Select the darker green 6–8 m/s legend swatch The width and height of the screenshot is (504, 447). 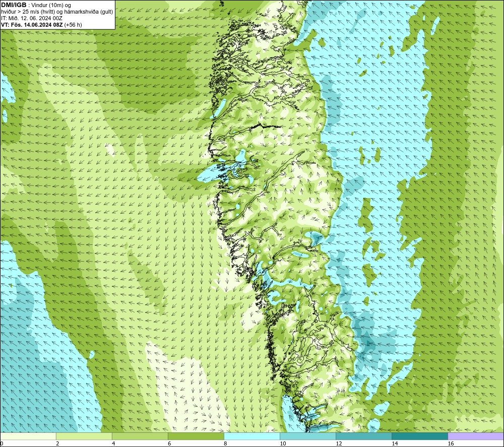pos(196,436)
